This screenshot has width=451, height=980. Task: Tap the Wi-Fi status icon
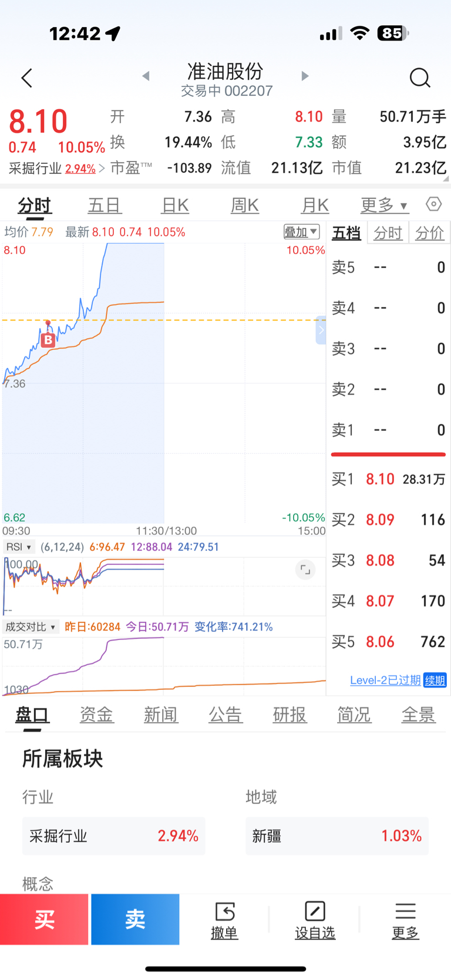359,33
